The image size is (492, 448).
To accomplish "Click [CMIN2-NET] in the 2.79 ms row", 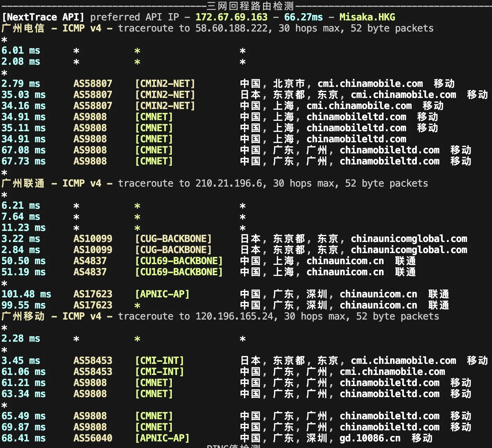I will pyautogui.click(x=165, y=83).
